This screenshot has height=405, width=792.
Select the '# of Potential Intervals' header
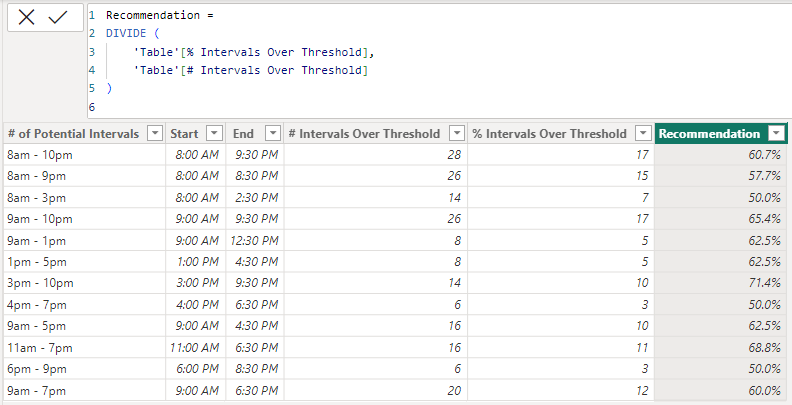73,134
